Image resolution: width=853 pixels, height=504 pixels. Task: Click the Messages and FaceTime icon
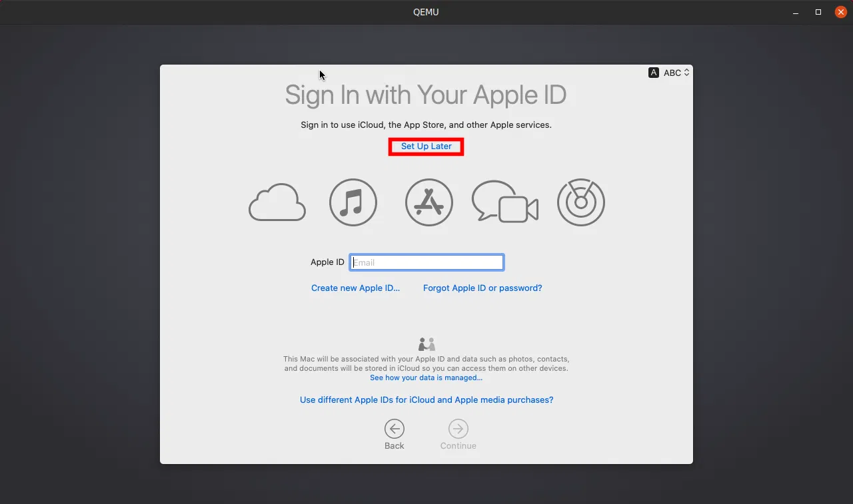[x=505, y=202]
